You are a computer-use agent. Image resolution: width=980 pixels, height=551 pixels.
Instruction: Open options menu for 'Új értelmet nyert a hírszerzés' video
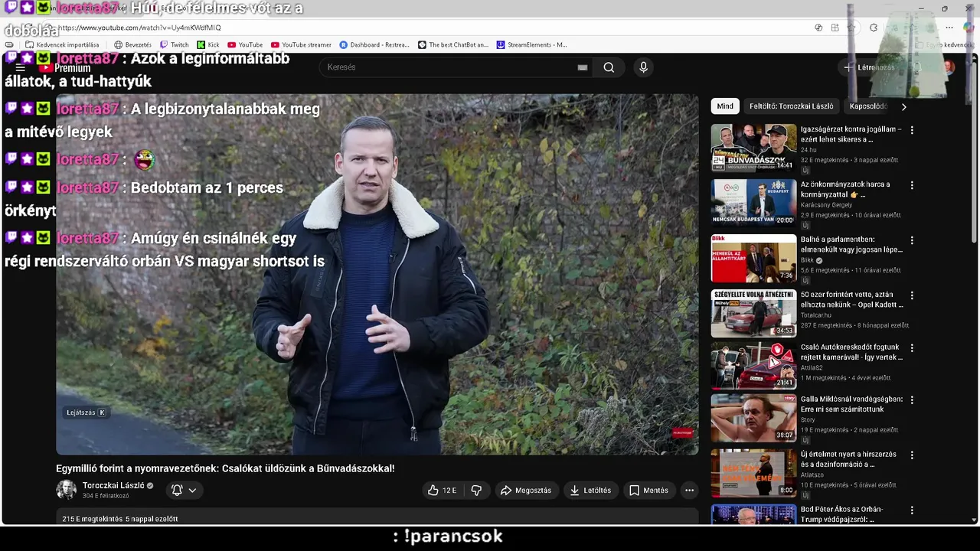pos(912,455)
